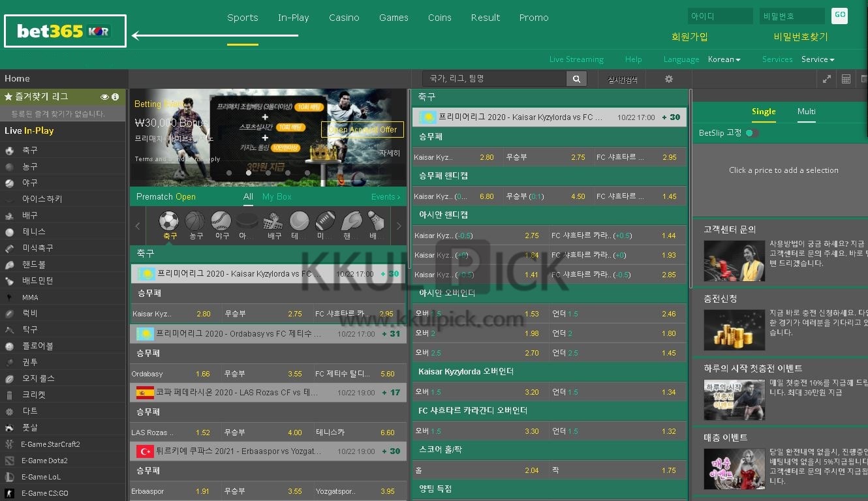The height and width of the screenshot is (501, 868).
Task: Select the American football icon in carousel
Action: [x=325, y=220]
